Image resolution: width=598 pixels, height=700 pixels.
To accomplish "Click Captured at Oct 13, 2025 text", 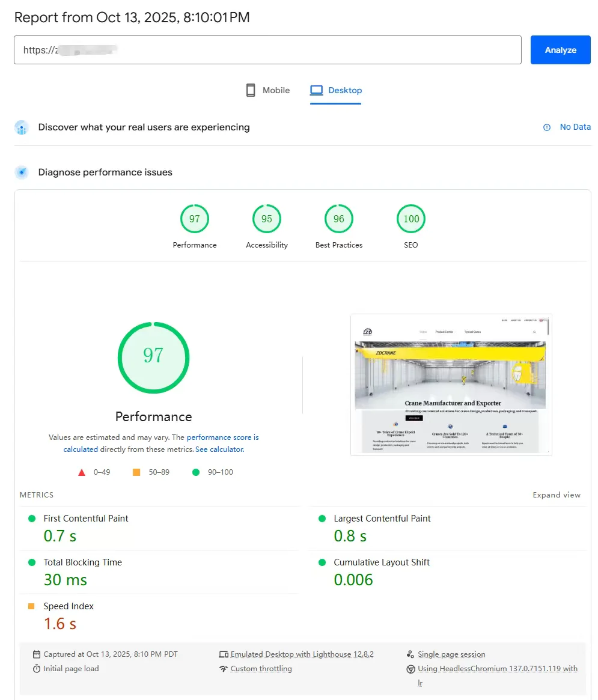I will (111, 654).
